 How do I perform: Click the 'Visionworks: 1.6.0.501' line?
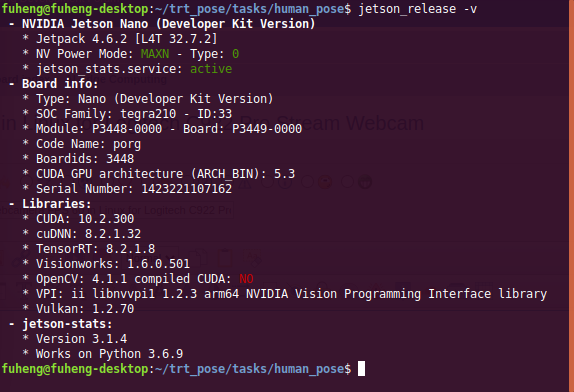click(113, 264)
